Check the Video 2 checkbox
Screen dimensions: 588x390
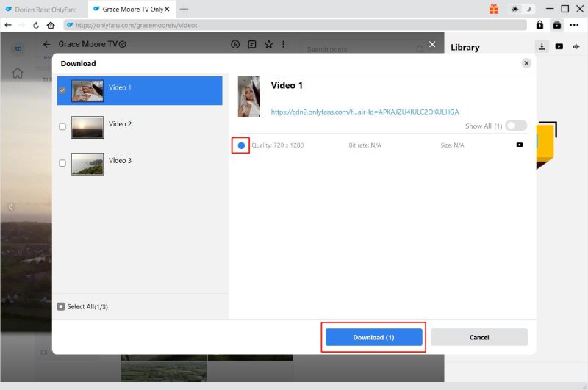pos(62,126)
